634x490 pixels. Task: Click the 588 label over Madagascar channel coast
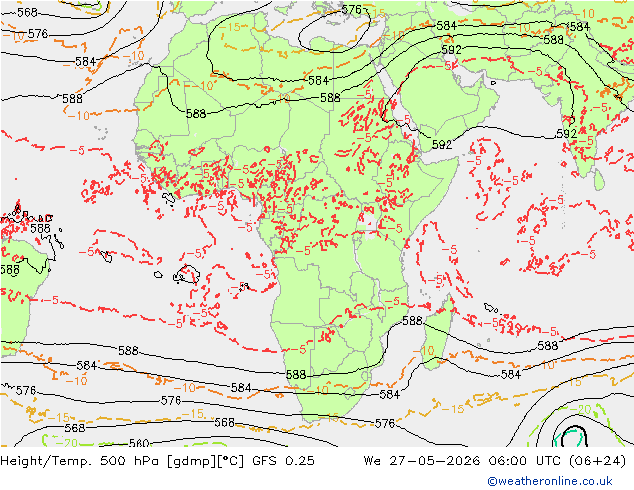[412, 321]
